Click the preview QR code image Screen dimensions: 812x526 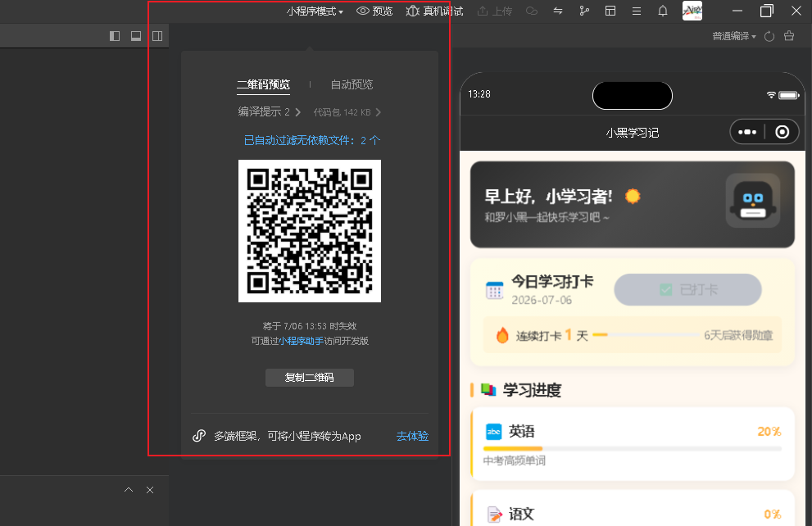click(310, 231)
